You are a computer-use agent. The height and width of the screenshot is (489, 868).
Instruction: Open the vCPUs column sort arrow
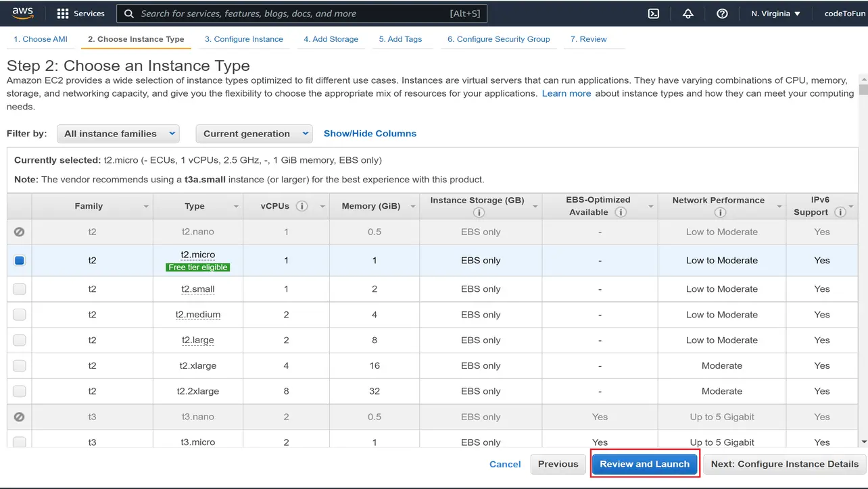coord(322,207)
